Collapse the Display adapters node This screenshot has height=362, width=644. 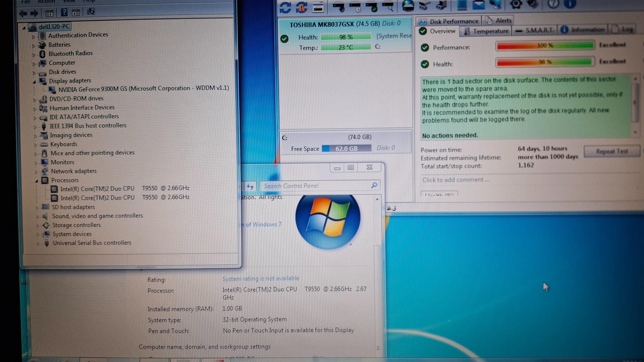pyautogui.click(x=34, y=82)
